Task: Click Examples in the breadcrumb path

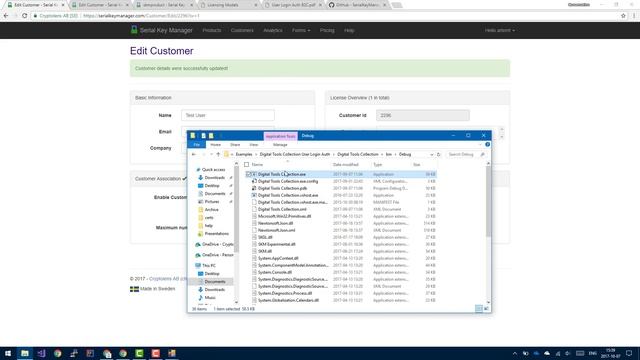Action: pos(244,154)
